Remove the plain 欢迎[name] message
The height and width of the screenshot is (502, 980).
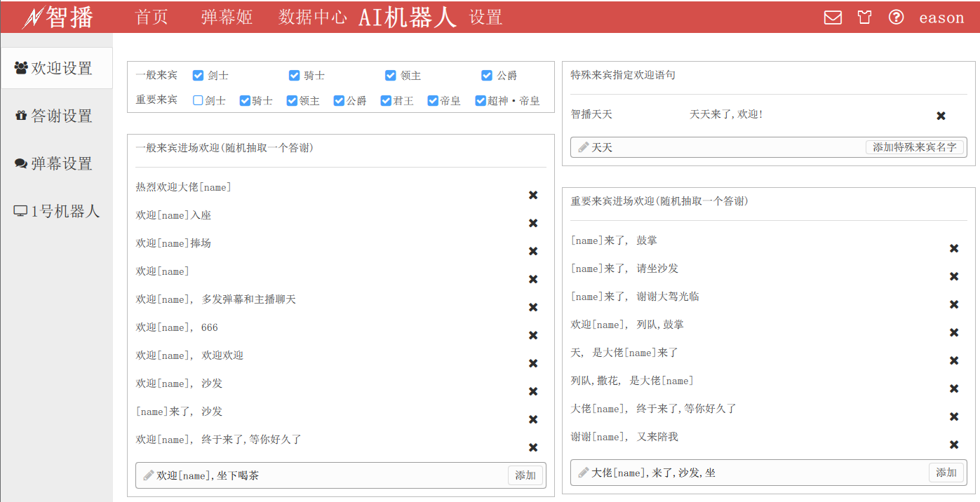click(533, 279)
